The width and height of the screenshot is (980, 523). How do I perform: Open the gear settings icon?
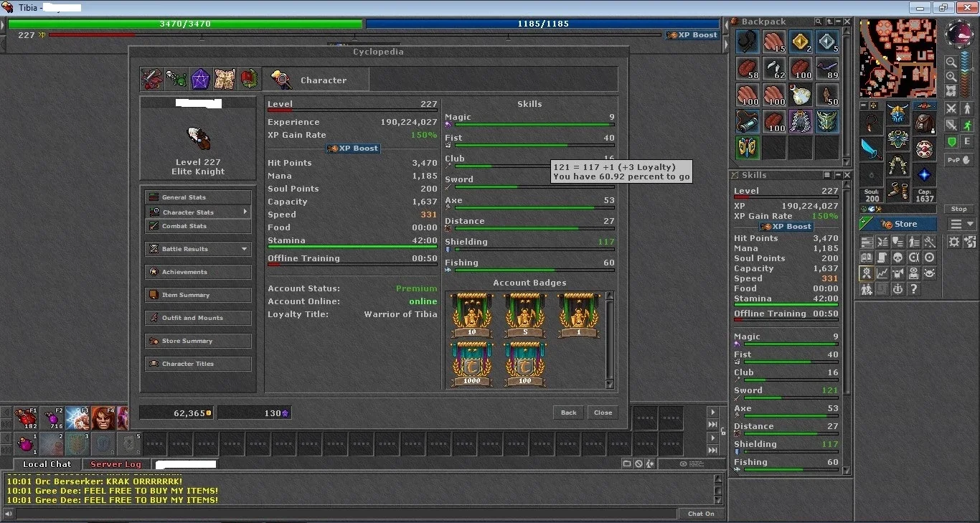coord(954,242)
